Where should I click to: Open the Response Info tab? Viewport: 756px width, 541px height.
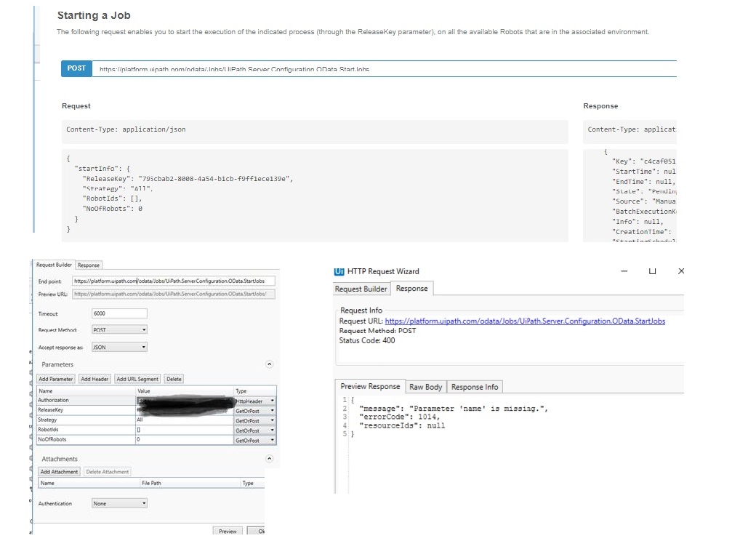coord(475,387)
